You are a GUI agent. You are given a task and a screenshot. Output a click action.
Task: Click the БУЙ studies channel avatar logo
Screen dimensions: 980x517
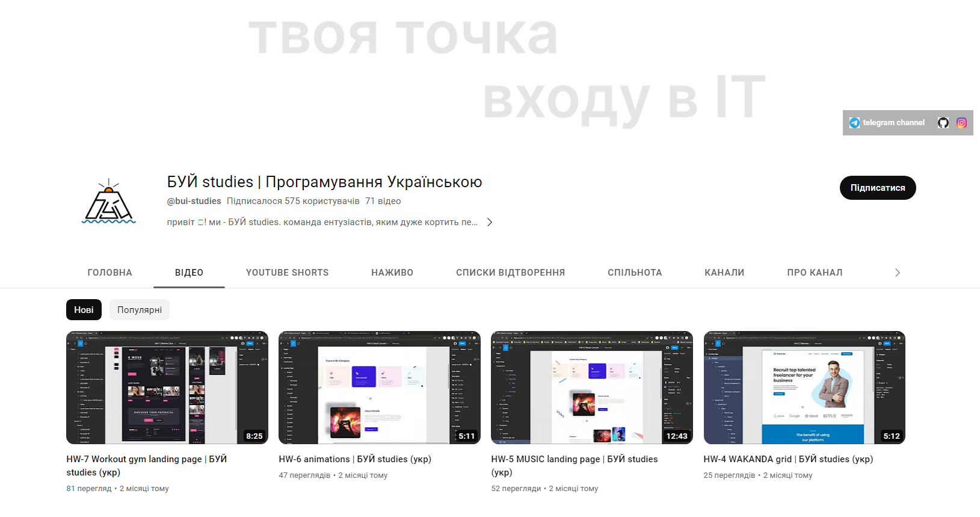click(108, 202)
